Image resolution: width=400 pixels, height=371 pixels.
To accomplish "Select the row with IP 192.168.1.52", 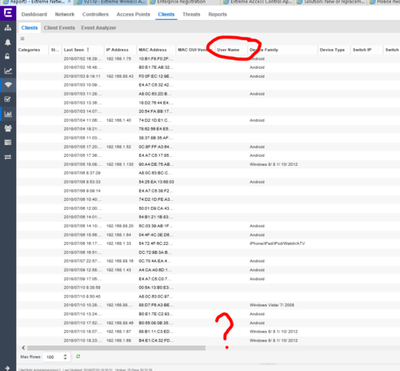I will click(x=208, y=147).
